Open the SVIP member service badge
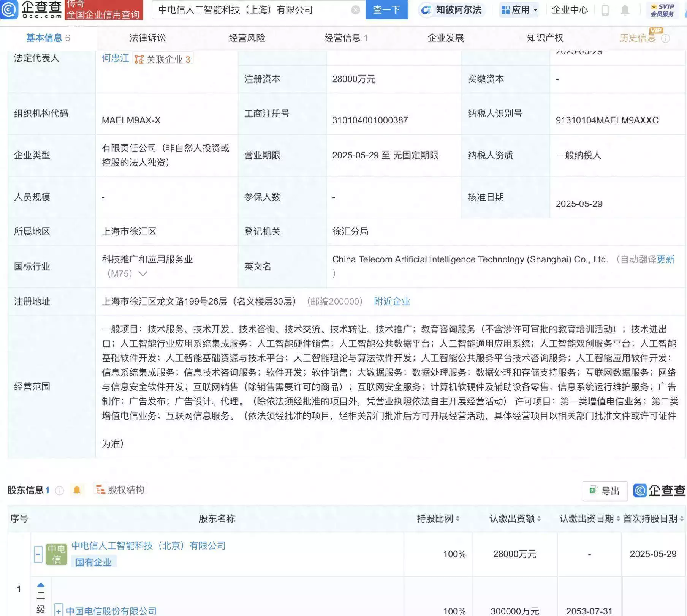This screenshot has height=616, width=687. [x=662, y=10]
